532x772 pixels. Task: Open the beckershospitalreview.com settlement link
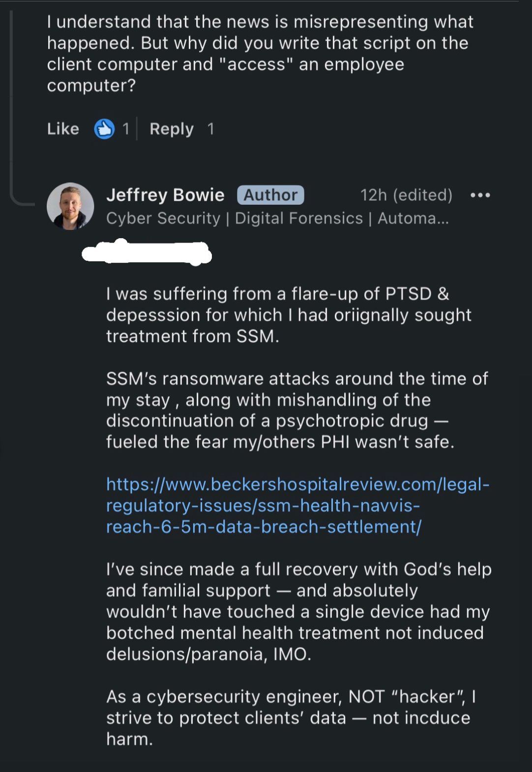pos(297,506)
